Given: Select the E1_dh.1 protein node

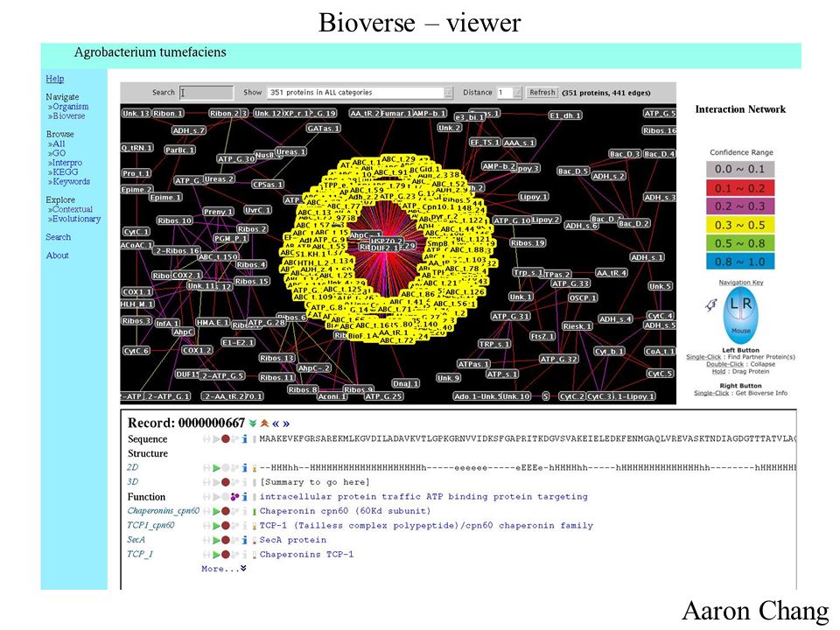Looking at the screenshot, I should 566,115.
